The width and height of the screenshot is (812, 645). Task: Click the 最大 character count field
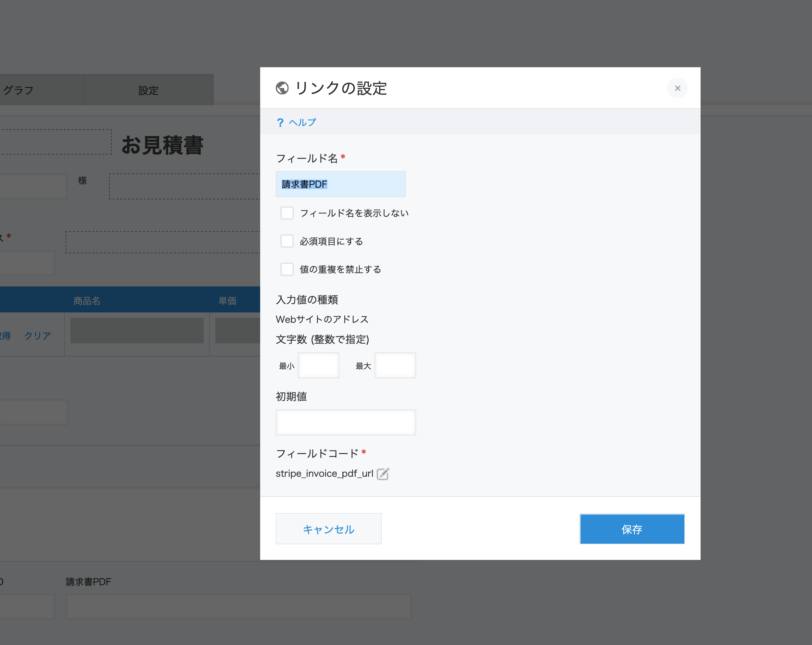(x=395, y=365)
